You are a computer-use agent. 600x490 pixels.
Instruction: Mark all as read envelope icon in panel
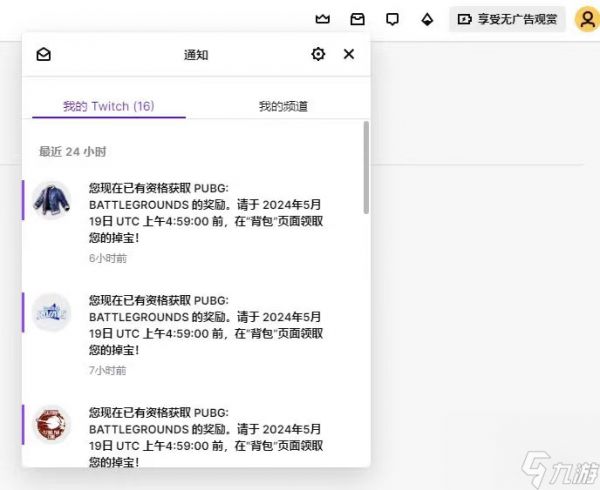tap(44, 54)
